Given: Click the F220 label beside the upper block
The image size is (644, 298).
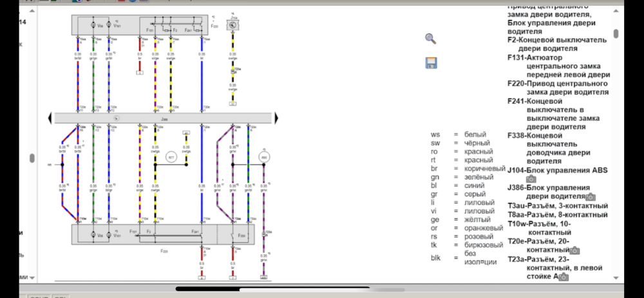Looking at the screenshot, I should tap(214, 26).
